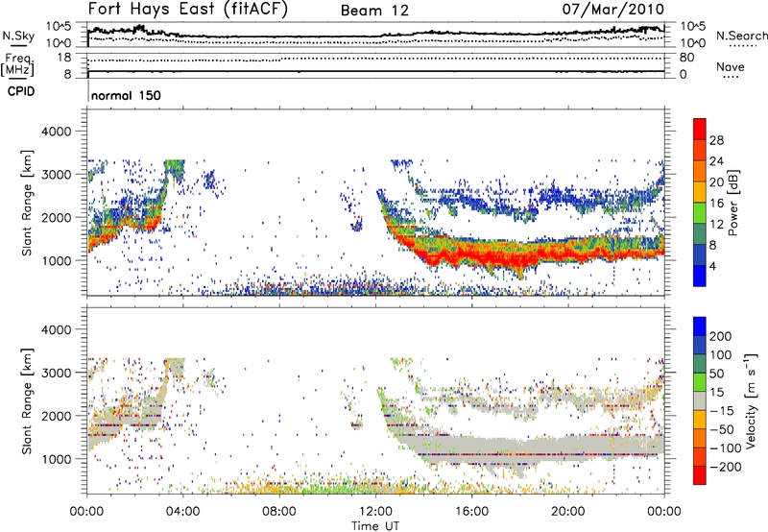
Task: Click the "04:00" time axis label
Action: (182, 512)
